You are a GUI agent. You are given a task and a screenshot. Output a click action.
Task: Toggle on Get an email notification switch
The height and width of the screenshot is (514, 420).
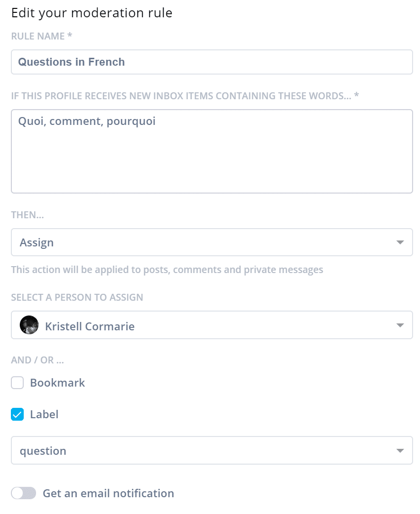(x=23, y=493)
